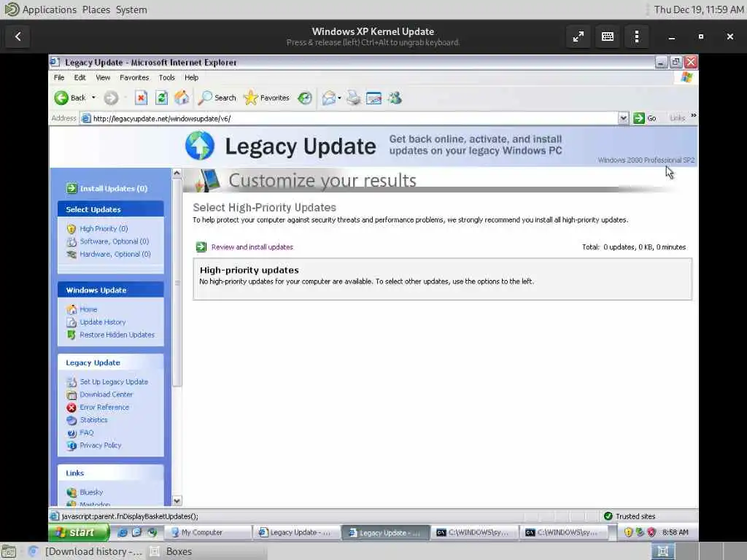This screenshot has width=747, height=560.
Task: Open the Mail toolbar icon
Action: (329, 98)
